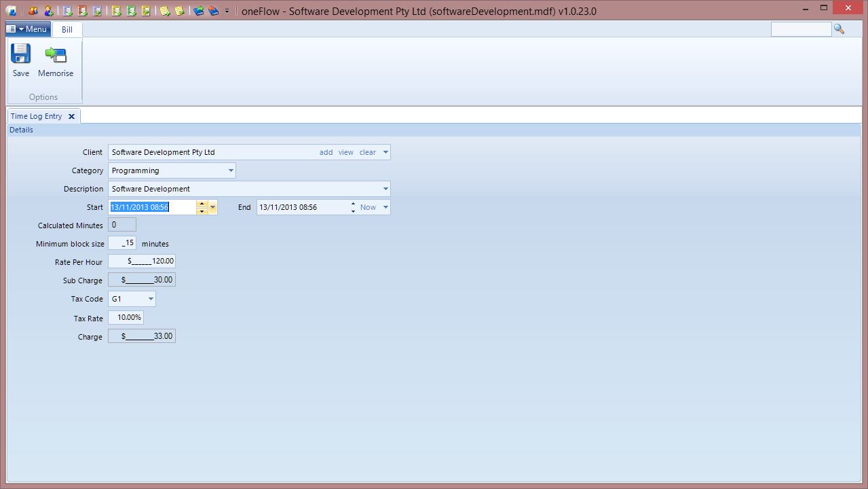Click the blue-lined document quick access icon

67,11
